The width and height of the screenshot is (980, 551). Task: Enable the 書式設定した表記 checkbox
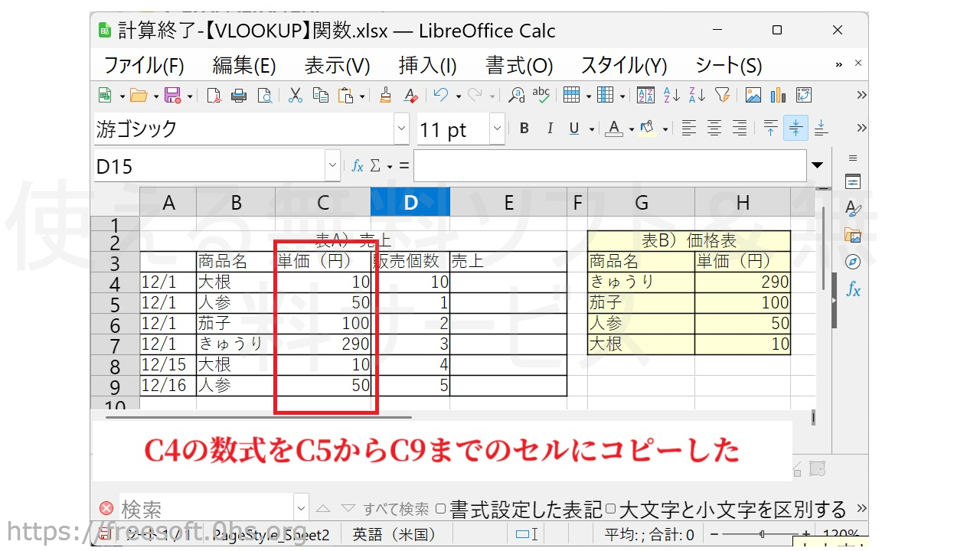coord(441,509)
